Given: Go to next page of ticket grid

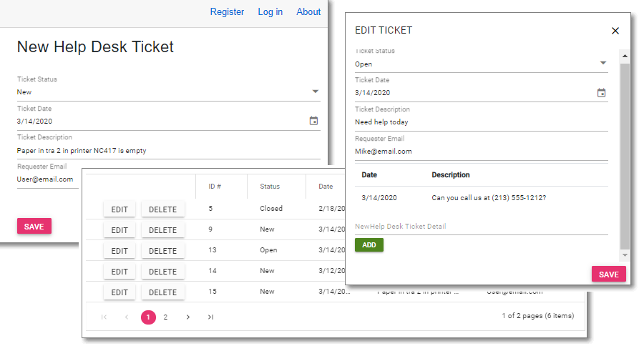Looking at the screenshot, I should click(x=187, y=317).
